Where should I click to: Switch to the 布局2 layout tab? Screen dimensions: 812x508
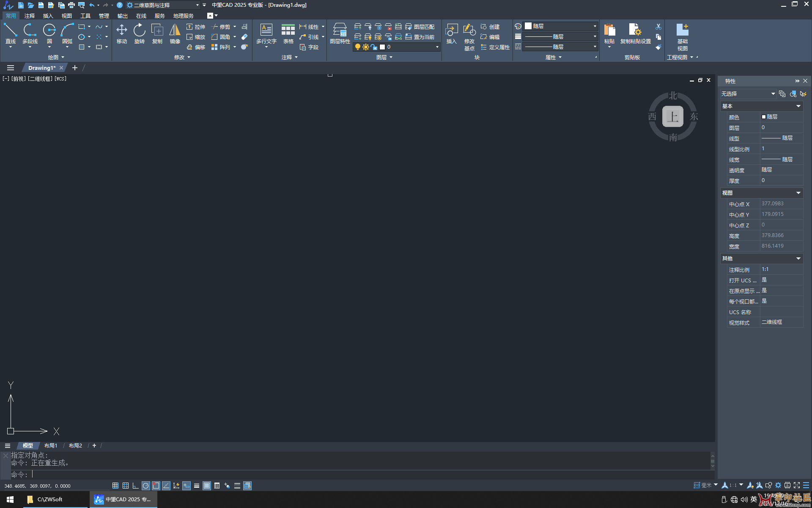(x=75, y=445)
